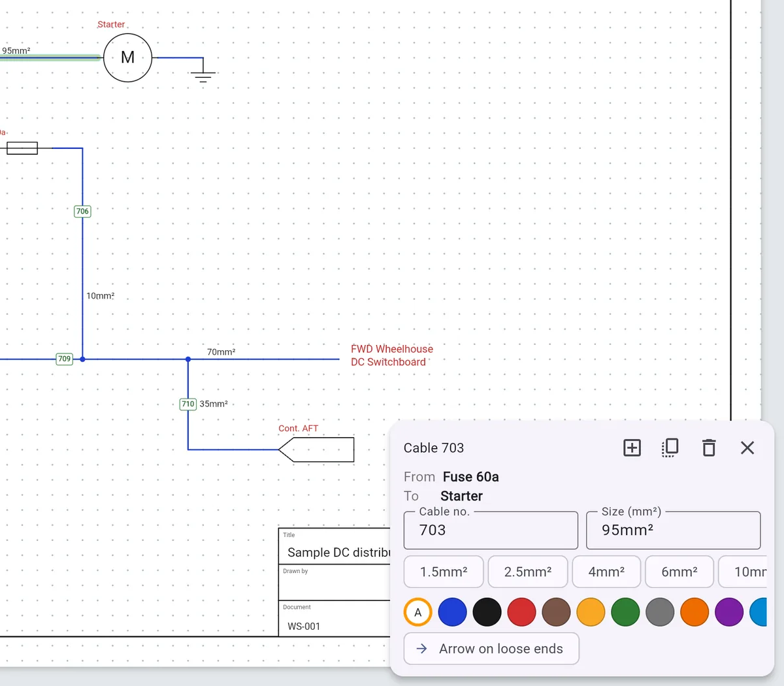784x686 pixels.
Task: Click the cable tag 710
Action: pos(188,404)
